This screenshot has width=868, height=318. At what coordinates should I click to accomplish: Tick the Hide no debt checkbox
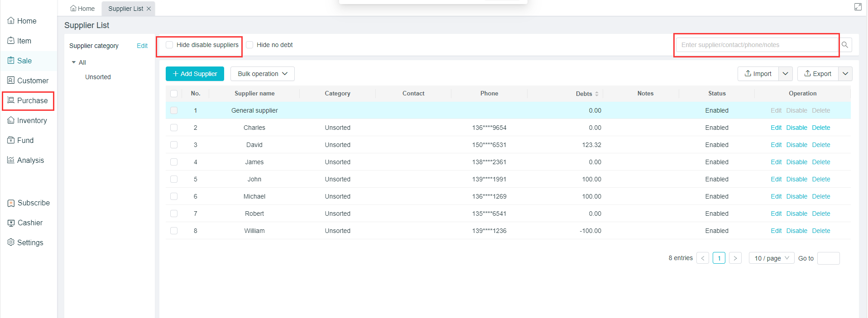[249, 45]
